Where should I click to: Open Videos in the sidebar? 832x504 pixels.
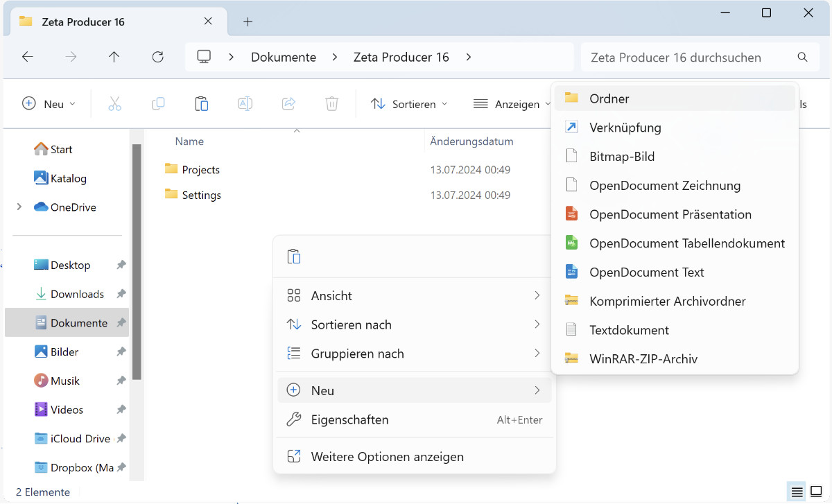[59, 410]
